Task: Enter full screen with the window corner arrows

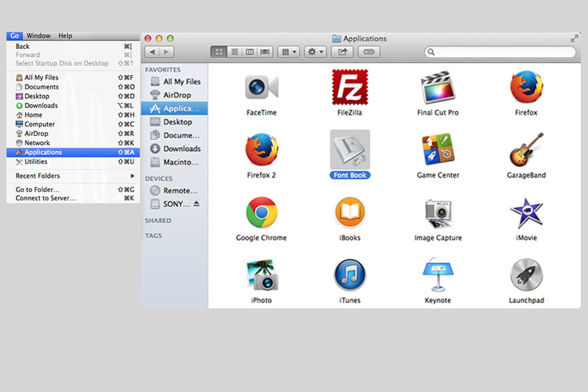Action: click(574, 39)
